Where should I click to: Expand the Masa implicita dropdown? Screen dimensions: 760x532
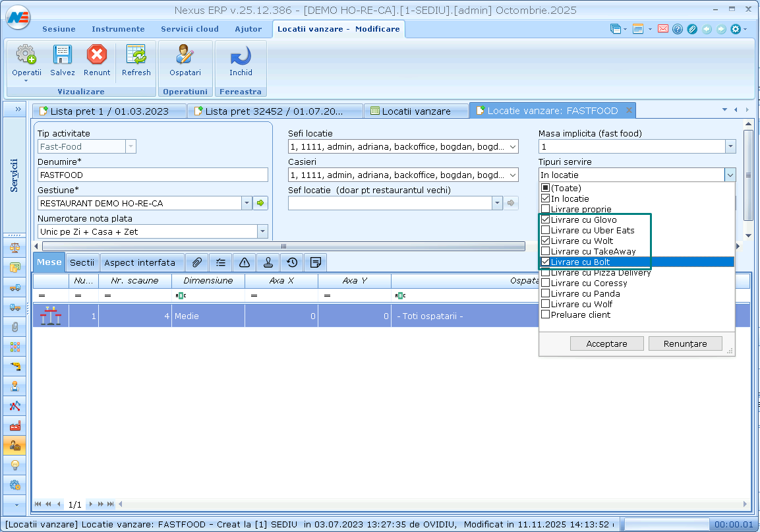pyautogui.click(x=730, y=147)
